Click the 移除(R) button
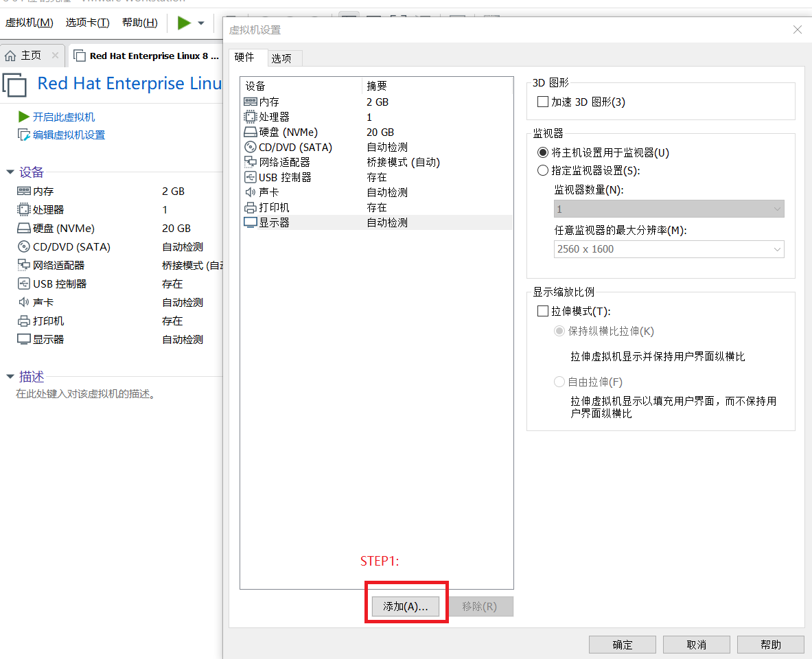Screen dimensions: 812x659 click(x=480, y=606)
